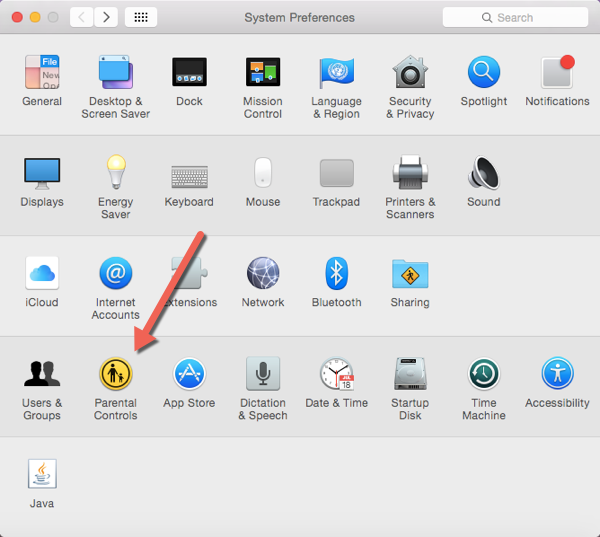600x537 pixels.
Task: Click the Search field in toolbar
Action: tap(515, 17)
